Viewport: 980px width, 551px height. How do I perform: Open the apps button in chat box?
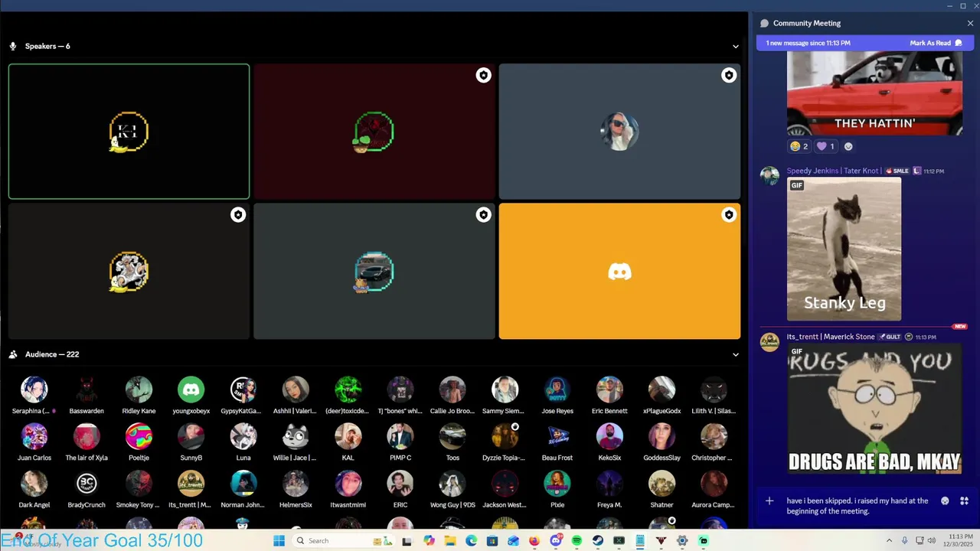click(965, 501)
